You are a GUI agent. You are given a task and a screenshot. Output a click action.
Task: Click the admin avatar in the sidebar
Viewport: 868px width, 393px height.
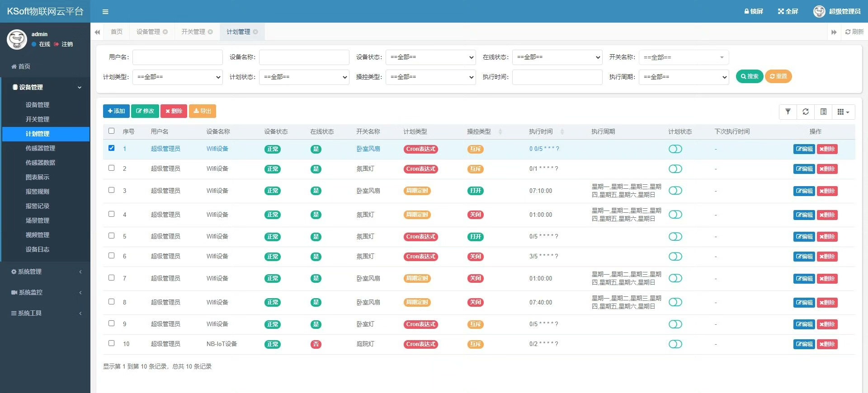17,39
